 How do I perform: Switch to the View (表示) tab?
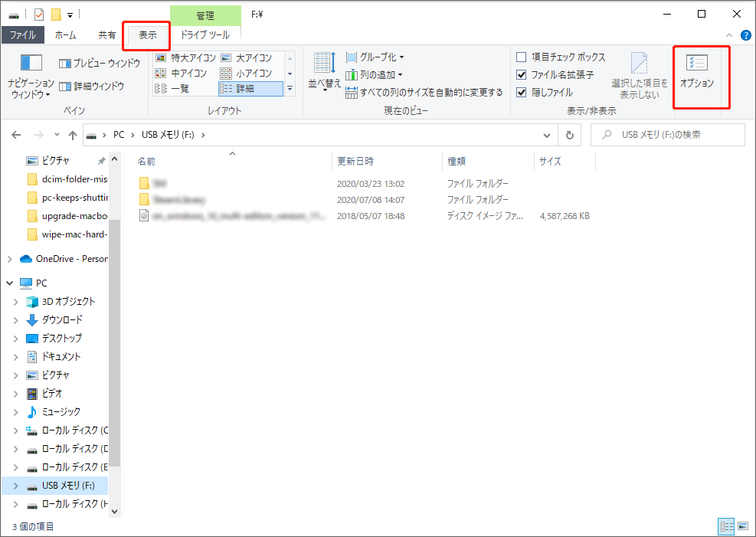[148, 34]
